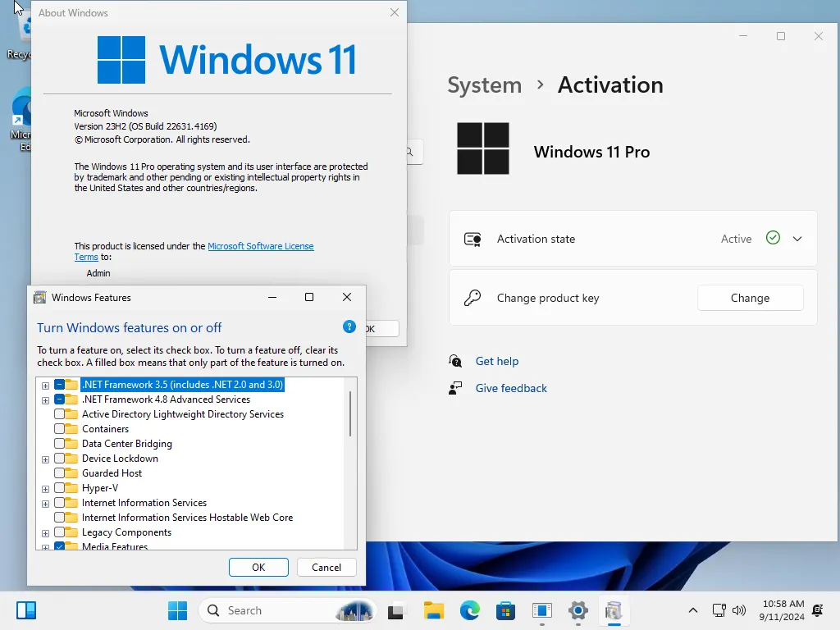Viewport: 840px width, 630px height.
Task: Expand Internet Information Services tree node
Action: tap(46, 504)
